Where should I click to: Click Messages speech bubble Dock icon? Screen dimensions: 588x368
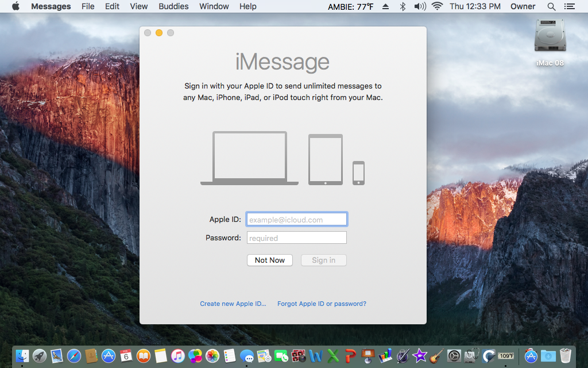click(247, 355)
